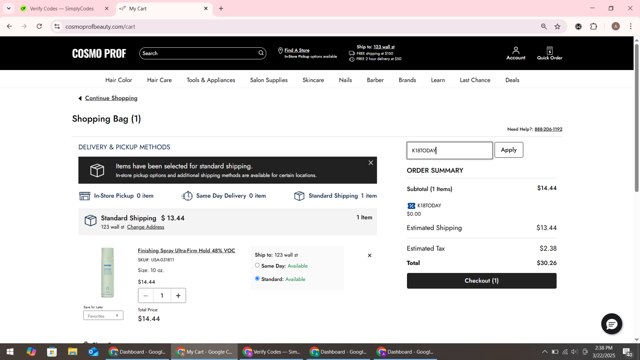
Task: Dismiss the standard shipping notification banner
Action: tap(371, 163)
